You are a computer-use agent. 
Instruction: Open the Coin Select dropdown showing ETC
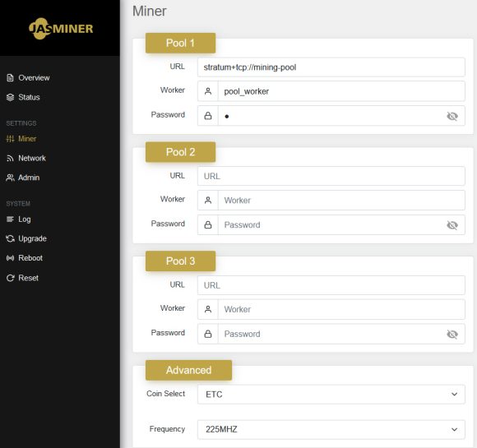point(331,395)
